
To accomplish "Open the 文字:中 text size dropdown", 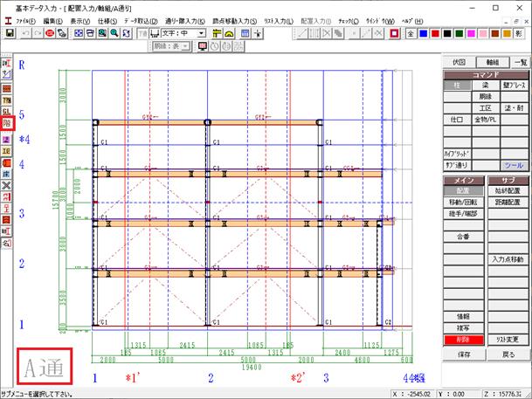I will coord(202,33).
